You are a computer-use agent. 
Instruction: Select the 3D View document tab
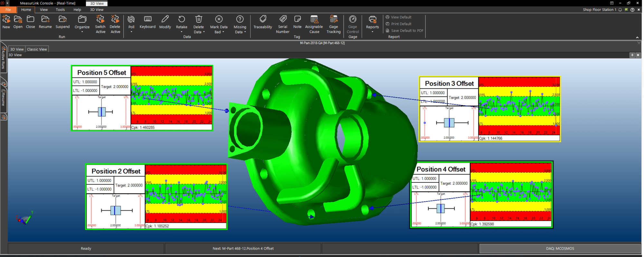pyautogui.click(x=17, y=49)
